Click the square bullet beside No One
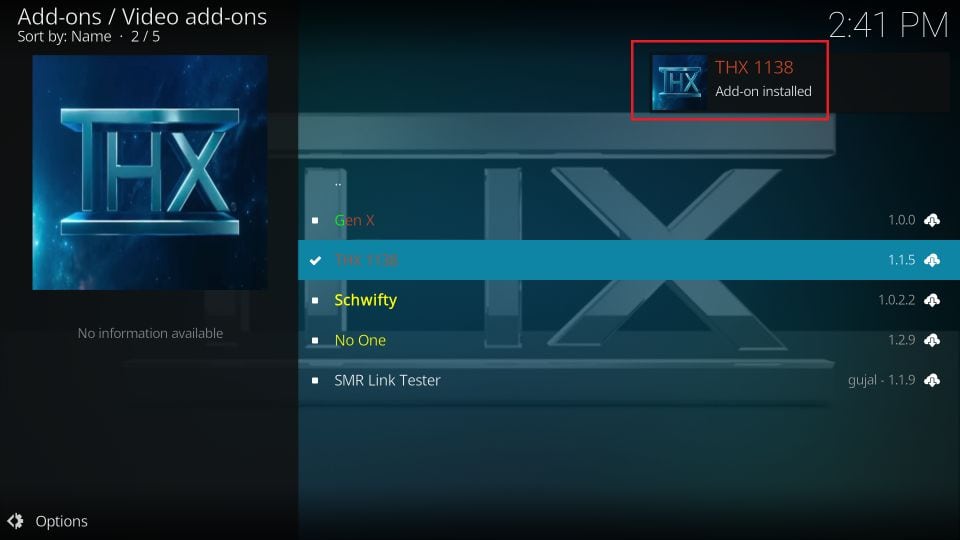This screenshot has height=540, width=960. (315, 340)
